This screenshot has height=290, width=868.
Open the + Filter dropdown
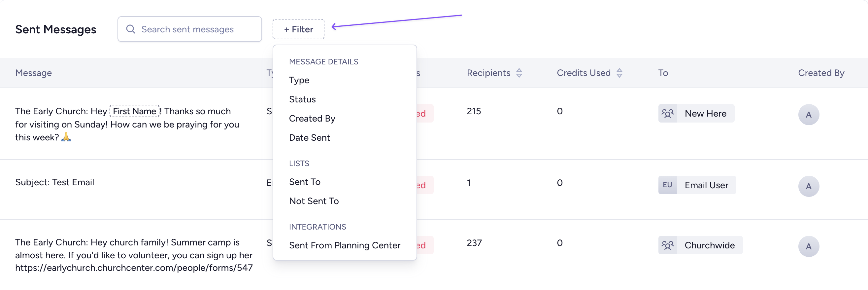click(298, 29)
